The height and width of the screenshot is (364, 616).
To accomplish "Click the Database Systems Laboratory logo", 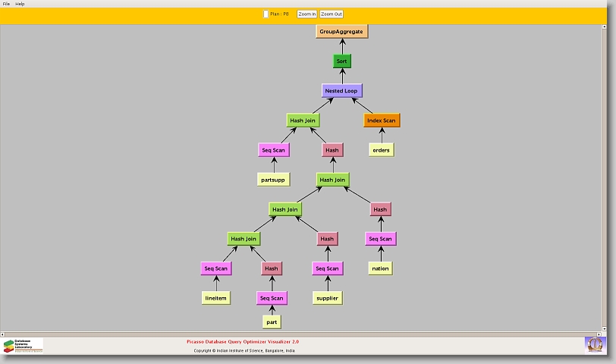I will pyautogui.click(x=24, y=346).
